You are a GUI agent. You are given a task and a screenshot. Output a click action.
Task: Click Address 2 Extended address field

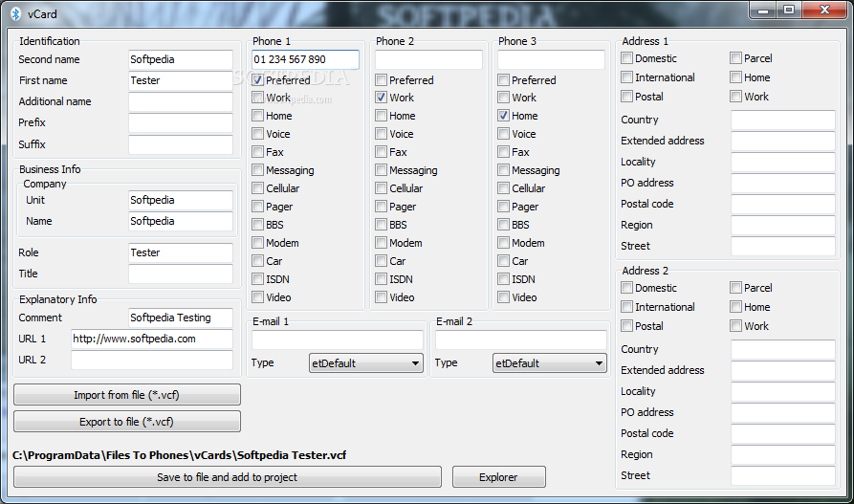pos(782,370)
